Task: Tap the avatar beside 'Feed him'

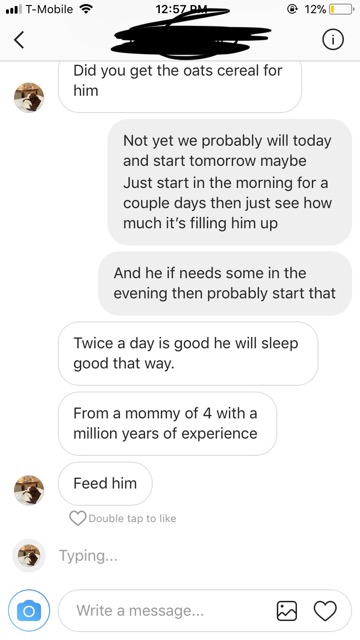Action: pos(29,490)
